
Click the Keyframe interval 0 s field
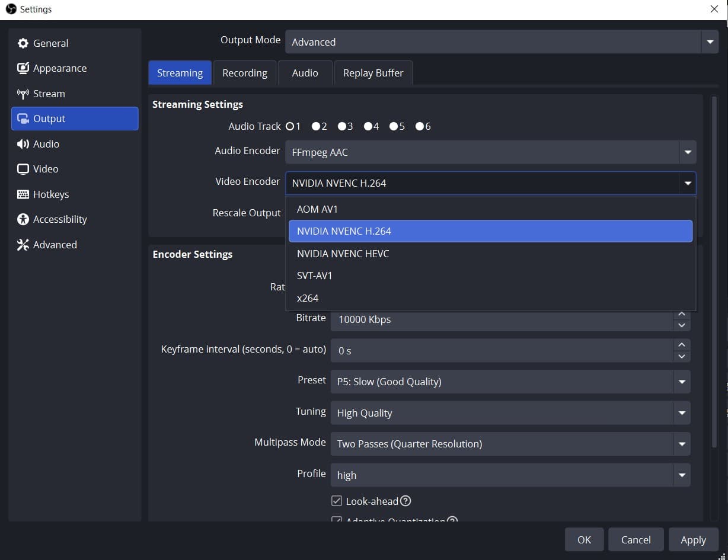tap(502, 350)
